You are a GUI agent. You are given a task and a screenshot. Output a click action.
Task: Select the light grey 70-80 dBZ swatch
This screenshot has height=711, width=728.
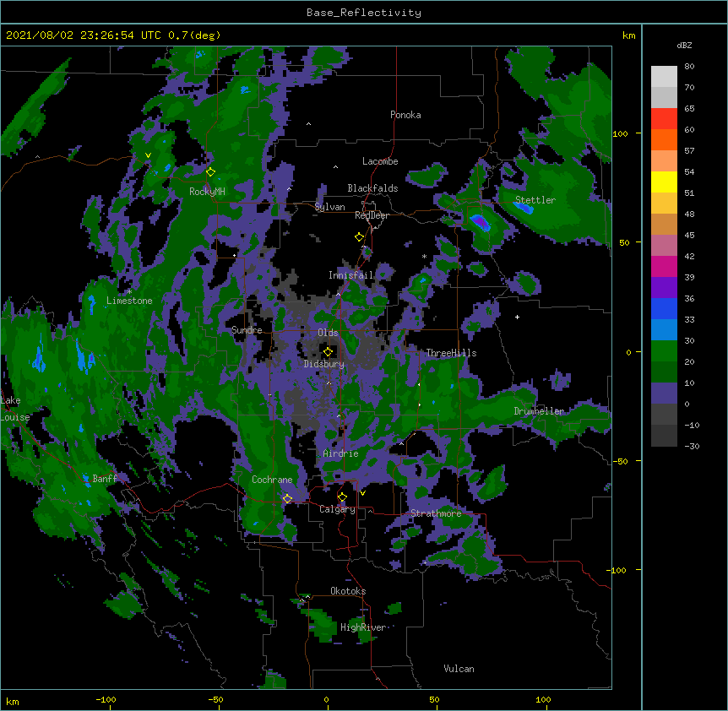click(664, 77)
